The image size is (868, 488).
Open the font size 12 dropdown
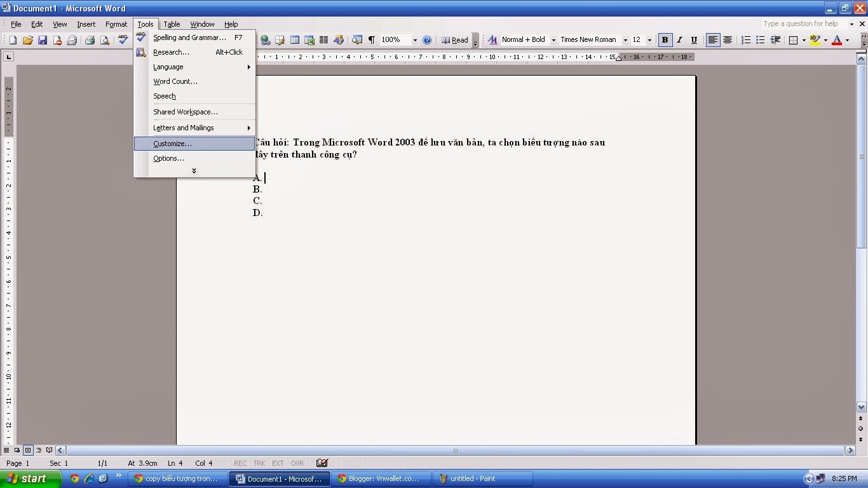coord(649,40)
